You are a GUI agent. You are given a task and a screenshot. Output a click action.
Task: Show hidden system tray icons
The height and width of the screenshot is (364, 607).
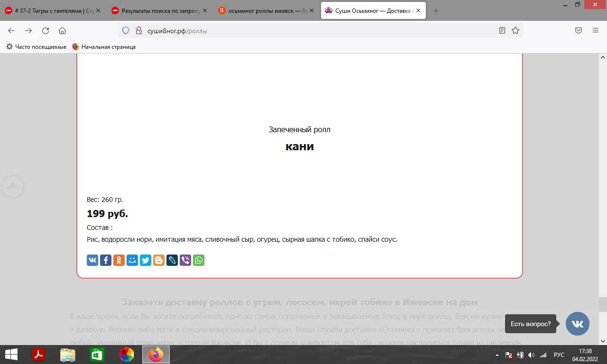click(497, 355)
